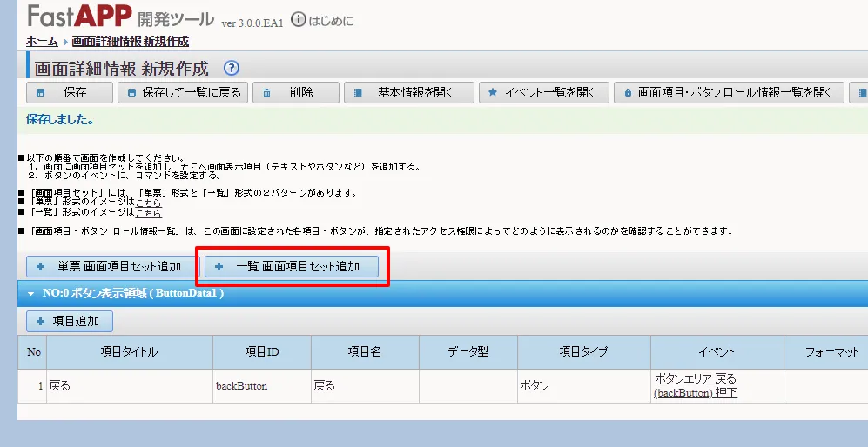Click the disk icon on 保存して一覧に戻る

tap(131, 93)
